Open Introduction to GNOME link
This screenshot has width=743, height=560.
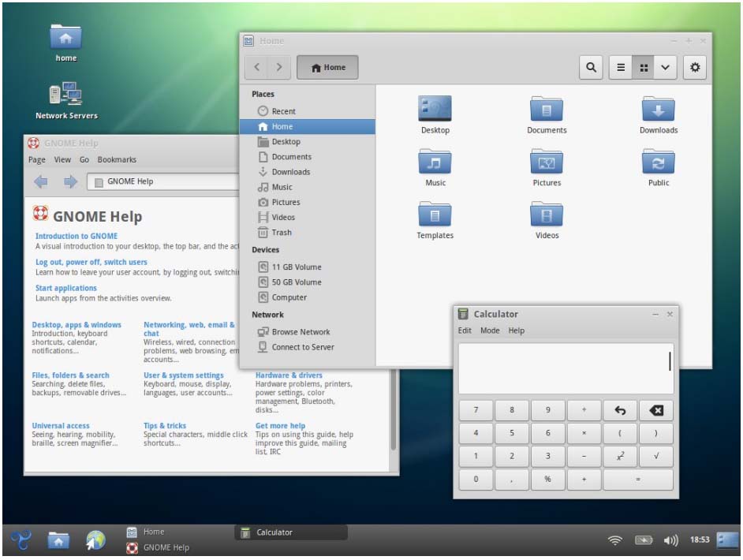77,236
